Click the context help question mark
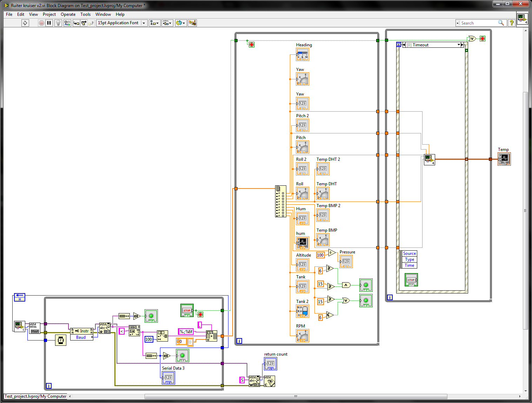This screenshot has width=532, height=403. [x=512, y=23]
